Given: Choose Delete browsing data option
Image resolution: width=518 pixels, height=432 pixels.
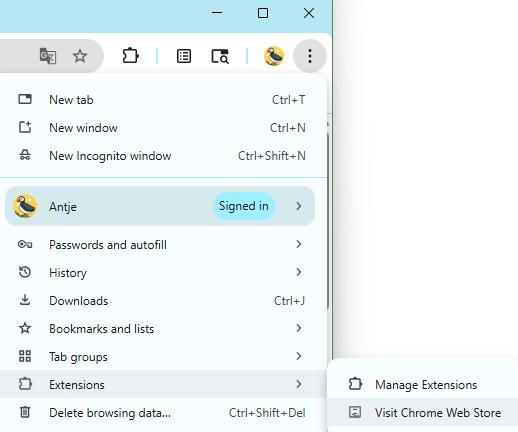Looking at the screenshot, I should tap(160, 413).
